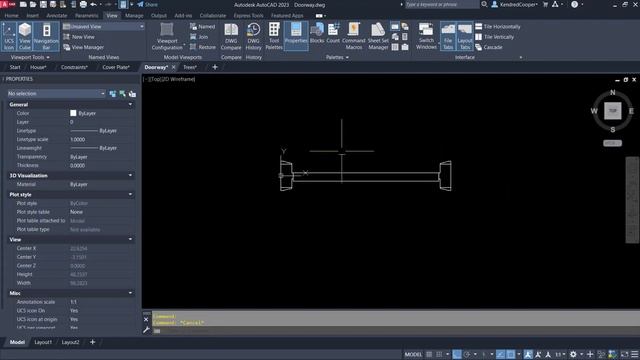Switch to the Cover Plate drawing tab
The image size is (640, 360).
(x=116, y=67)
